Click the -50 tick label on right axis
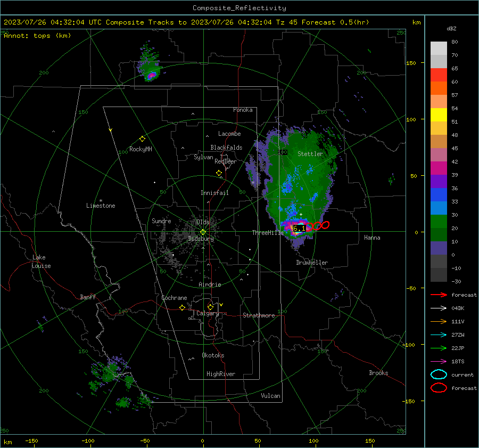Screen dimensions: 479x448 (x=411, y=288)
